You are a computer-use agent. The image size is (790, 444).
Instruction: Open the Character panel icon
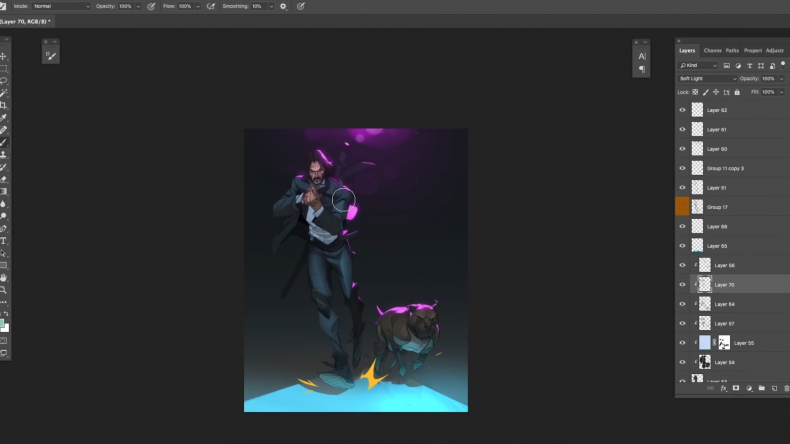coord(641,56)
